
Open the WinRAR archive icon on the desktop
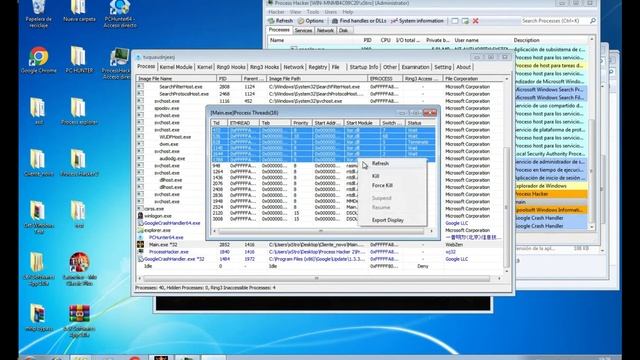point(79,321)
